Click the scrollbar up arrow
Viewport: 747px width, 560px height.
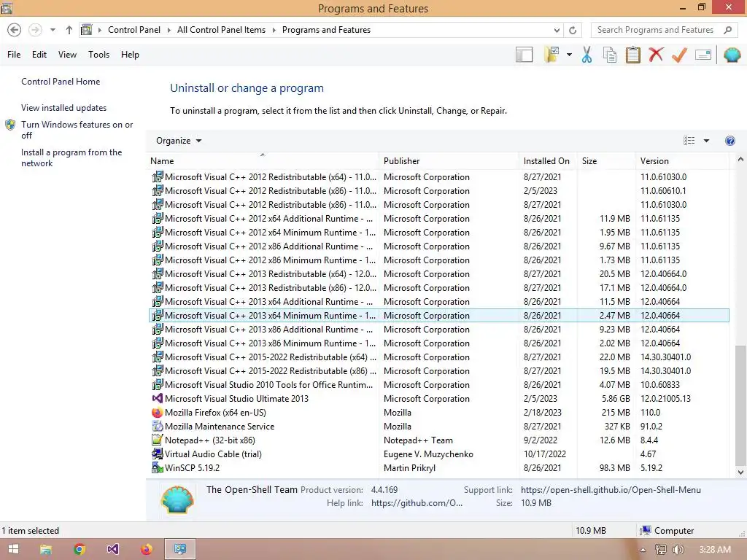coord(740,160)
